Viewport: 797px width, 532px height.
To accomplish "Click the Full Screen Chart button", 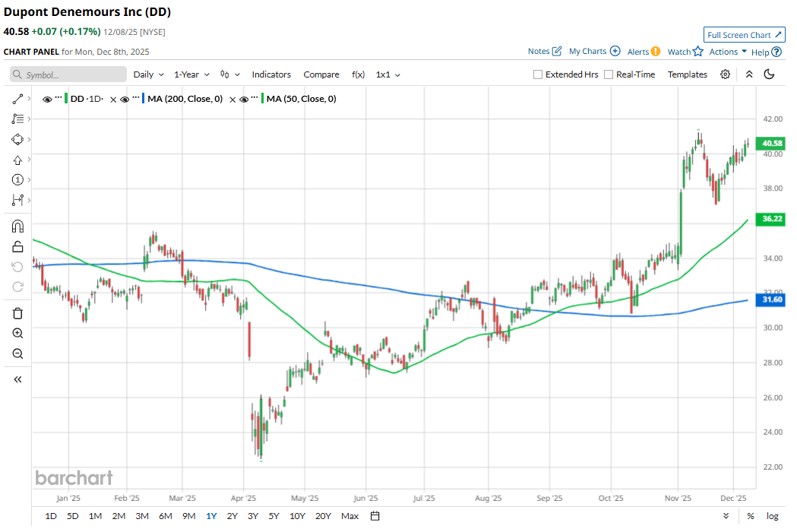I will (744, 35).
